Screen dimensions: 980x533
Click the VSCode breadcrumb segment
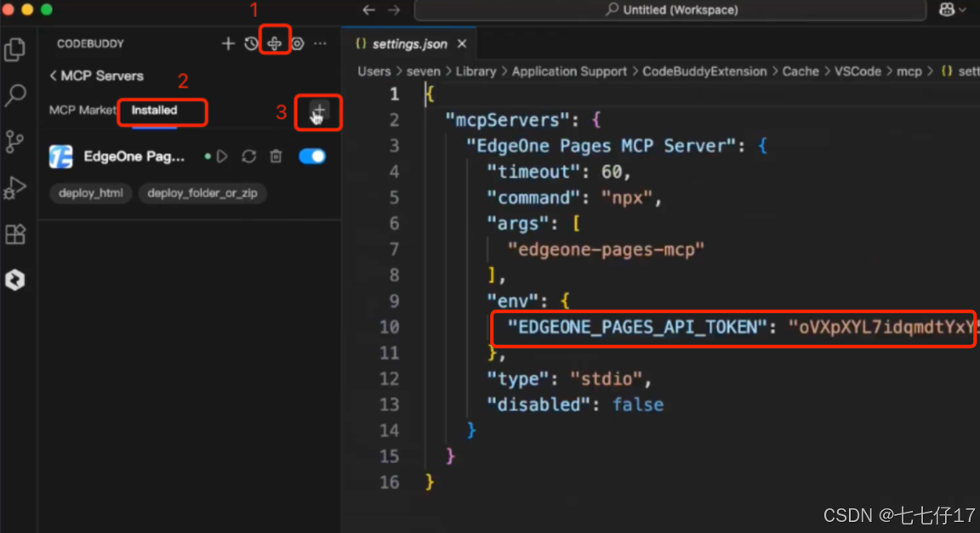pyautogui.click(x=857, y=71)
